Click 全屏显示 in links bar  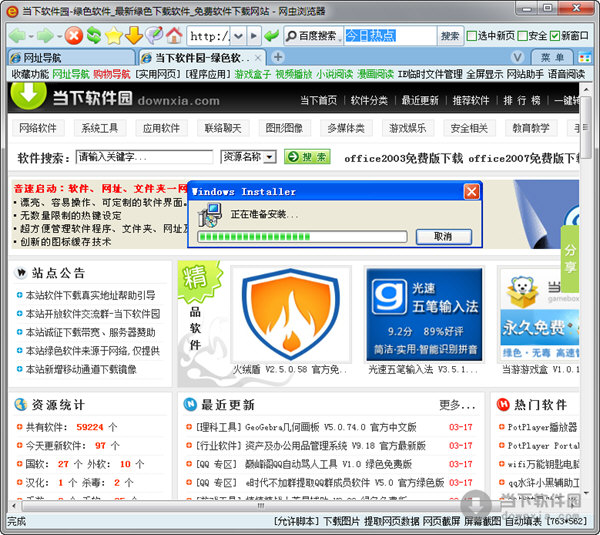pyautogui.click(x=484, y=74)
